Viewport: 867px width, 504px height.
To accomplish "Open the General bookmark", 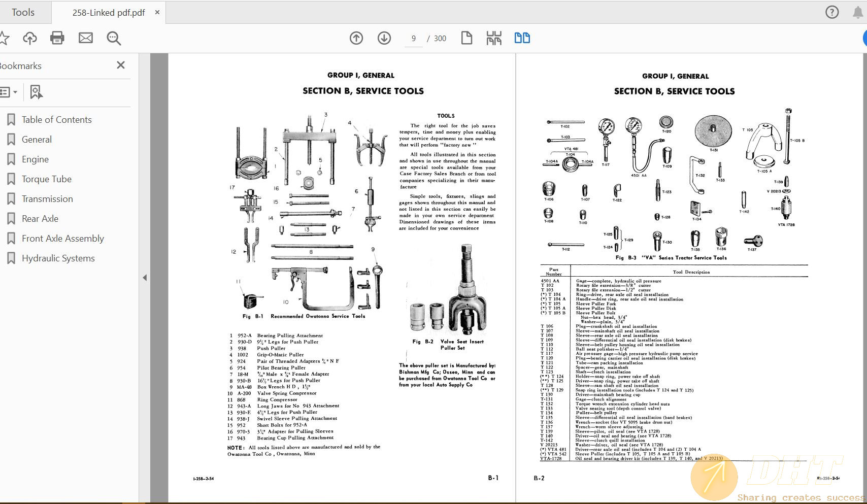I will pyautogui.click(x=37, y=140).
